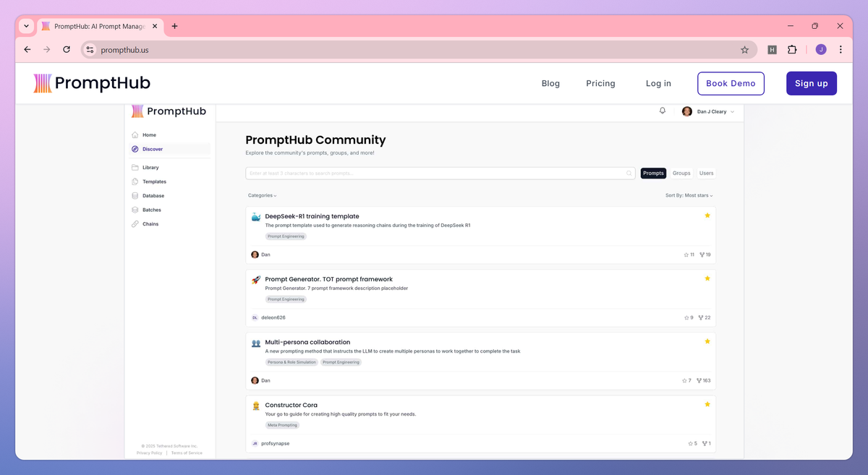Click the prompt search input field

pyautogui.click(x=441, y=174)
